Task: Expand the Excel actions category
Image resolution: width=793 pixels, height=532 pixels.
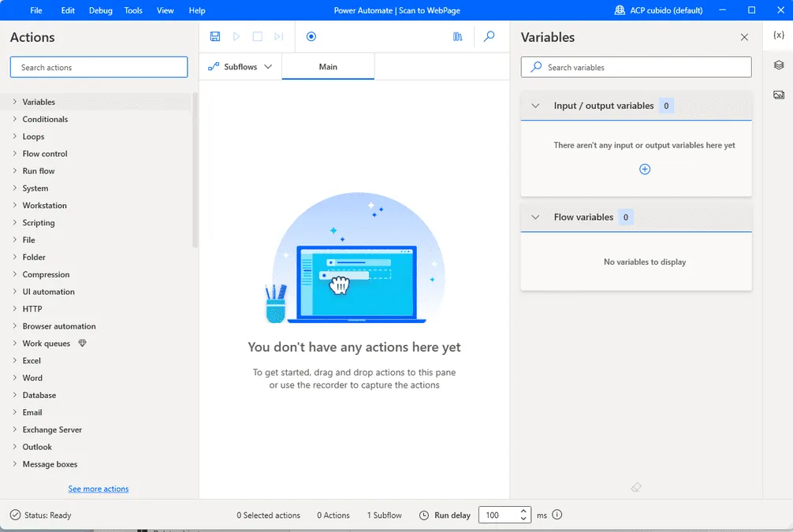Action: (30, 360)
